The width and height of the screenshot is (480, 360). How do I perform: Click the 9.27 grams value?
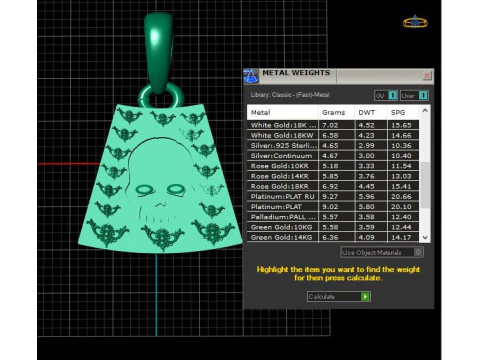pos(330,196)
